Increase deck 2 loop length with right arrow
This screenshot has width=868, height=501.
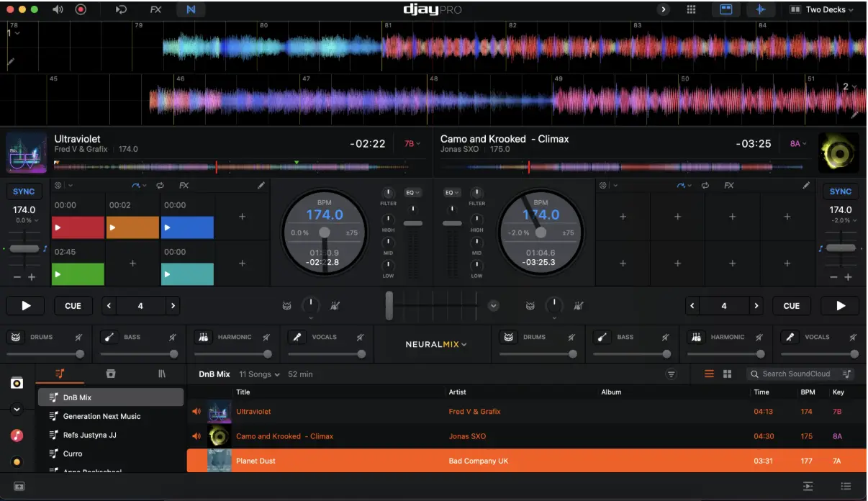(x=756, y=306)
